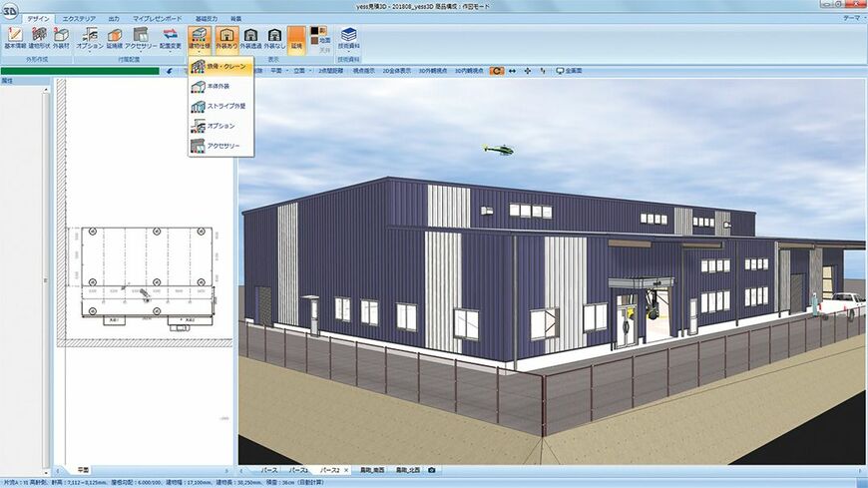Open the 技術資料 technical documents icon
This screenshot has height=488, width=868.
pos(349,38)
